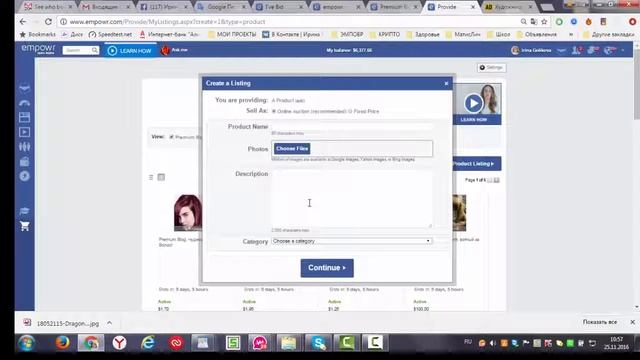Image resolution: width=640 pixels, height=360 pixels.
Task: Go to next page arrow near Page 1
Action: pyautogui.click(x=496, y=180)
